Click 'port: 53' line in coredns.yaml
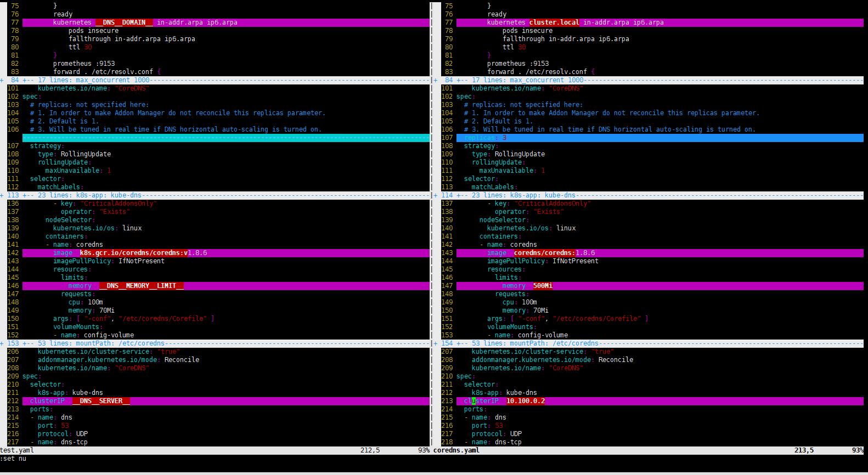This screenshot has height=475, width=868. click(x=487, y=426)
